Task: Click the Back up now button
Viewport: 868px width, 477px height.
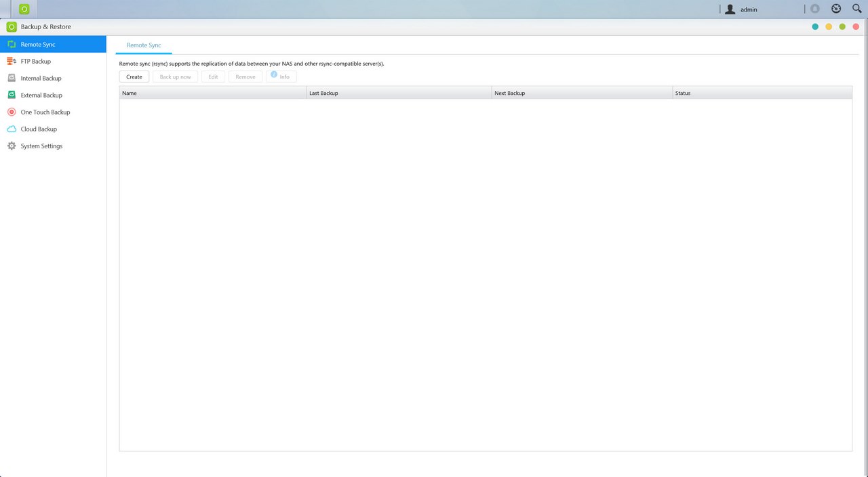Action: coord(176,77)
